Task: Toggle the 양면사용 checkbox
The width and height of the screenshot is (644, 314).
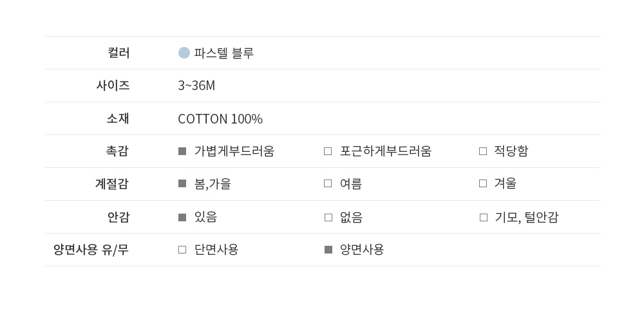Action: coord(328,250)
